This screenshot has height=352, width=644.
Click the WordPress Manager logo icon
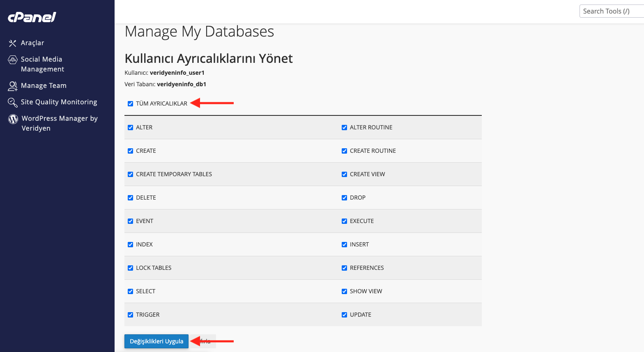[13, 119]
